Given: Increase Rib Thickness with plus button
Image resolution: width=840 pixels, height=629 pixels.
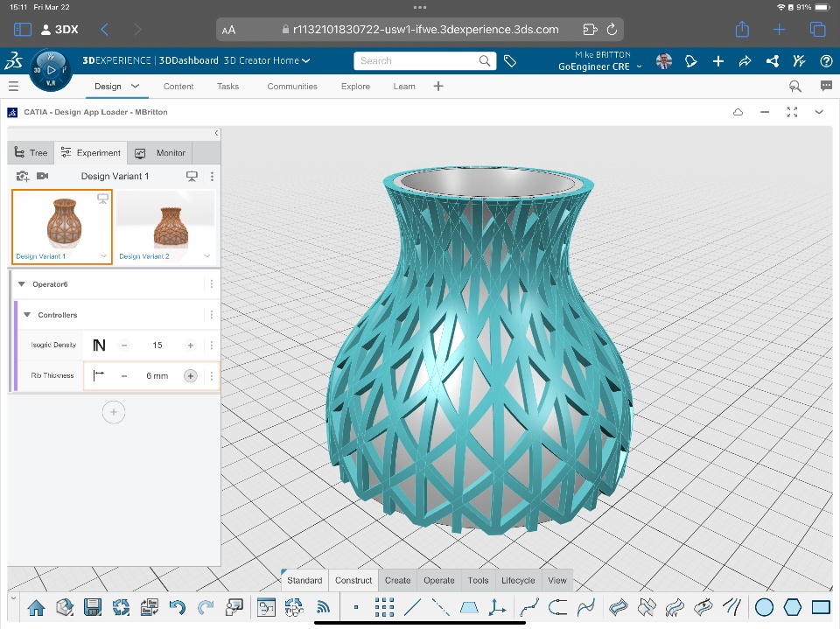Looking at the screenshot, I should click(x=190, y=376).
